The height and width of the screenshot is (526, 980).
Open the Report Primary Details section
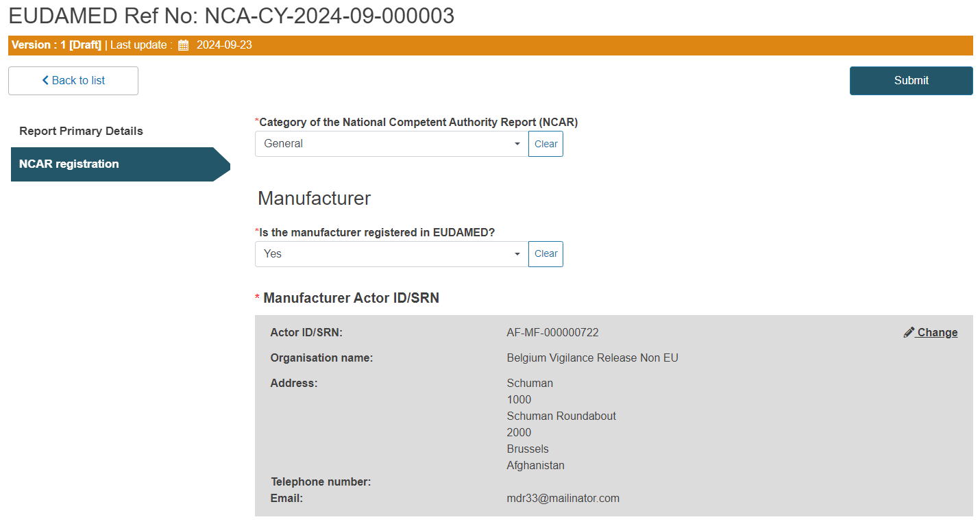coord(81,131)
